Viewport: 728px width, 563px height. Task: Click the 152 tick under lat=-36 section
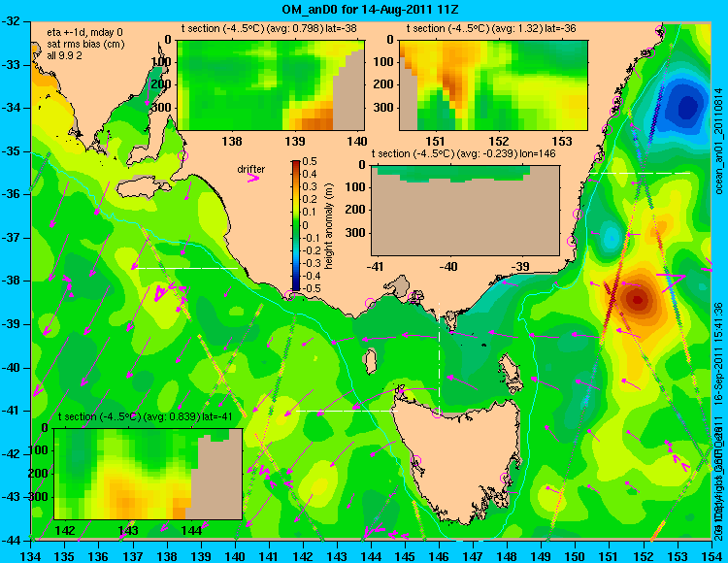(x=499, y=141)
